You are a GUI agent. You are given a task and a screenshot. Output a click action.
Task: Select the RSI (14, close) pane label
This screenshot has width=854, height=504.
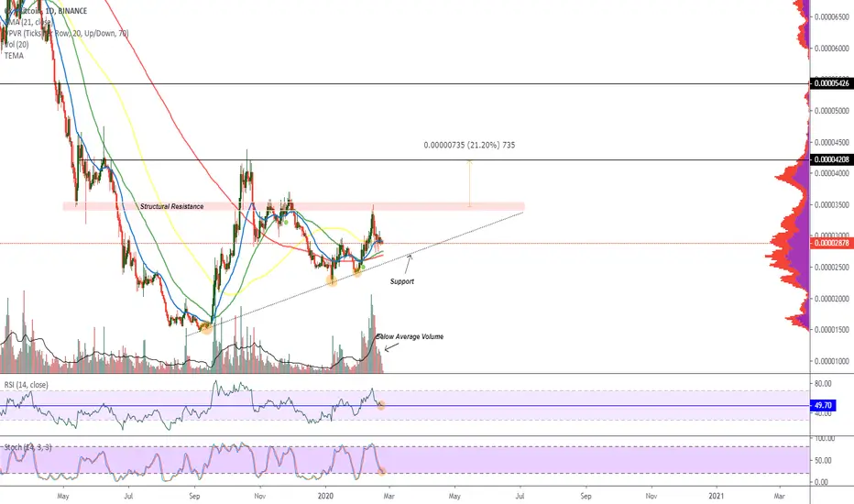(x=27, y=385)
